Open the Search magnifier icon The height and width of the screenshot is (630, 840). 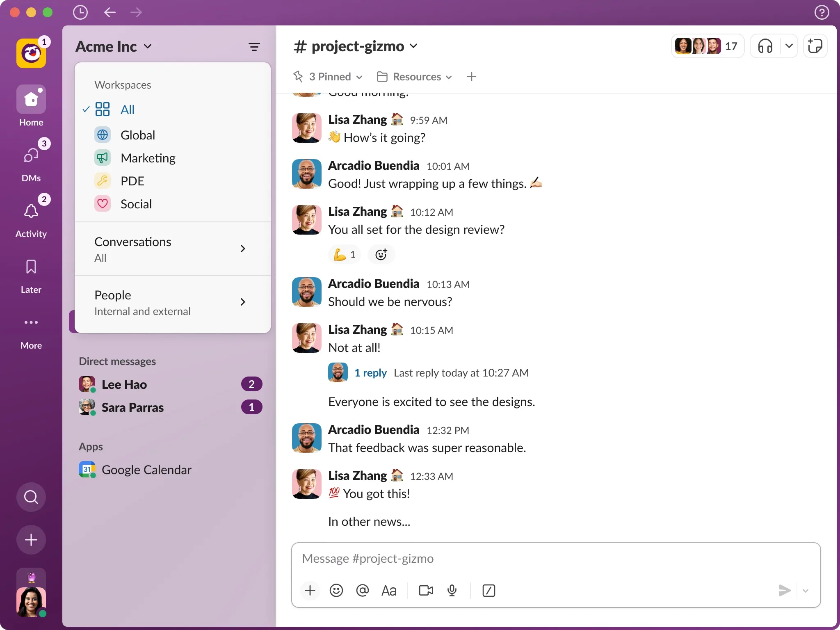tap(31, 497)
